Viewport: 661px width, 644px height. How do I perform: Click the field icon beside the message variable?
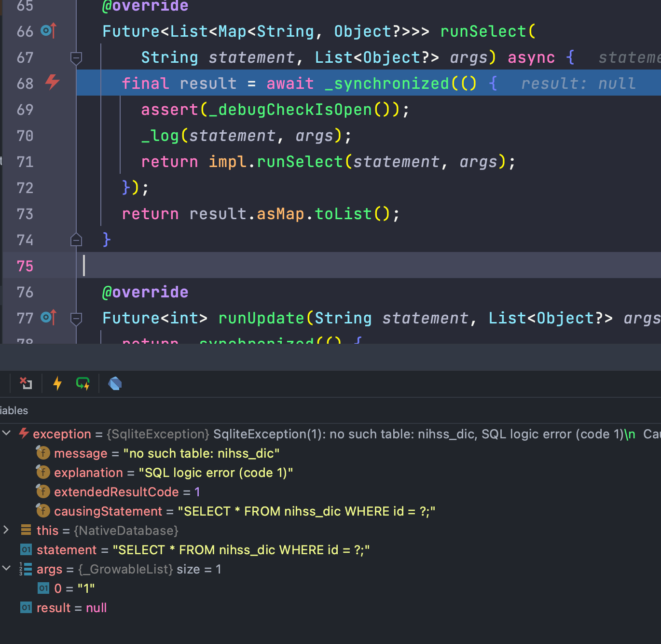coord(42,453)
